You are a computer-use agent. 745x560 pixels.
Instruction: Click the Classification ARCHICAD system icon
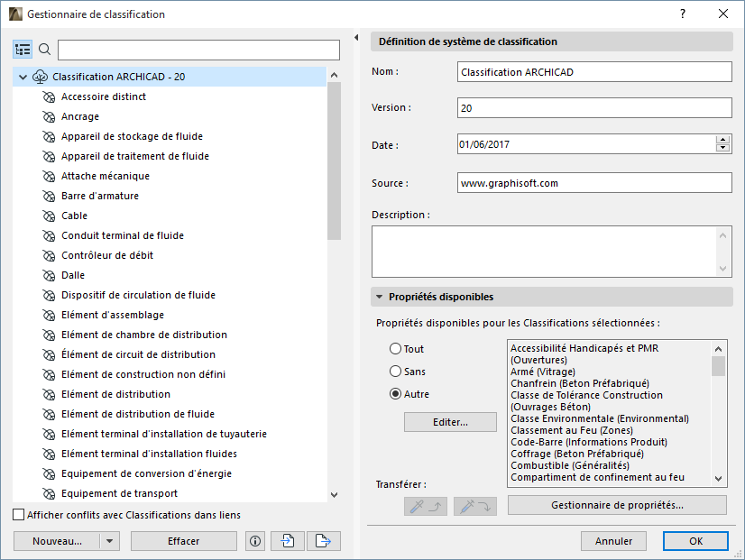click(40, 77)
